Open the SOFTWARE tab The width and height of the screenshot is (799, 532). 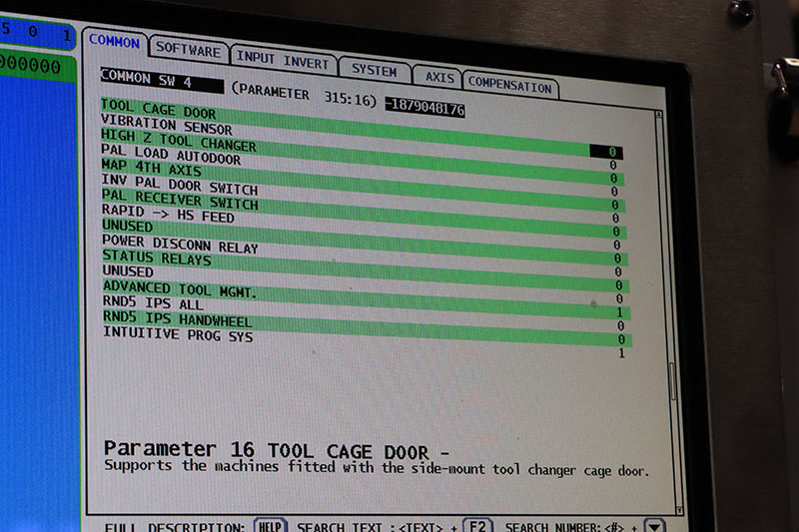(188, 49)
